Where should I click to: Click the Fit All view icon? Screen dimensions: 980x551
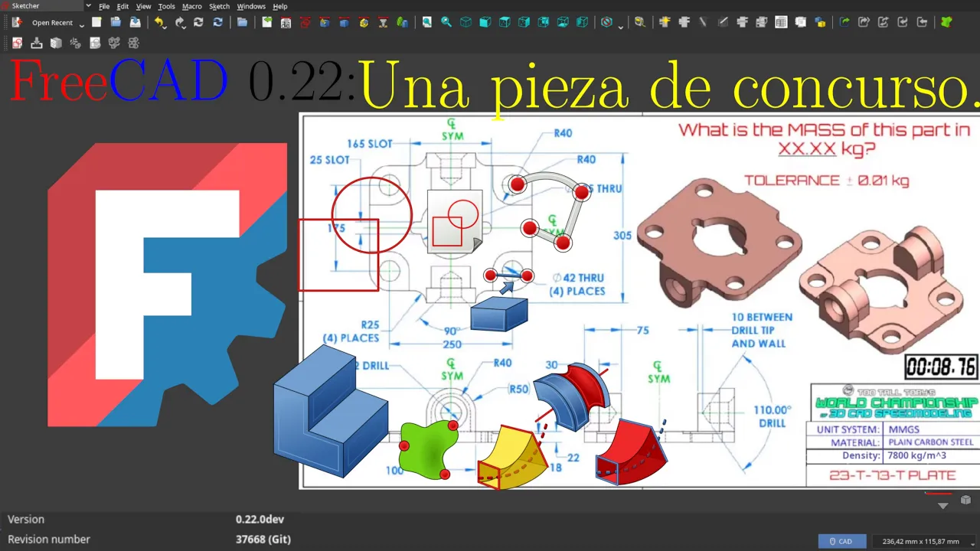pos(427,23)
